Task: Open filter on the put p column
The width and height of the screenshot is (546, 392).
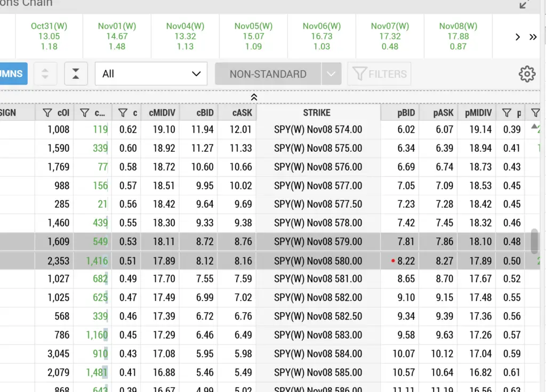Action: point(507,113)
